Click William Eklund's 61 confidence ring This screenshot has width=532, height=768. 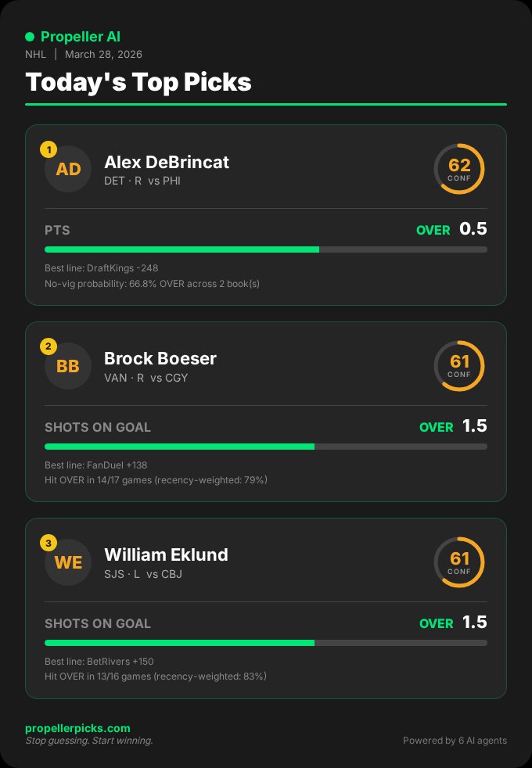point(459,562)
